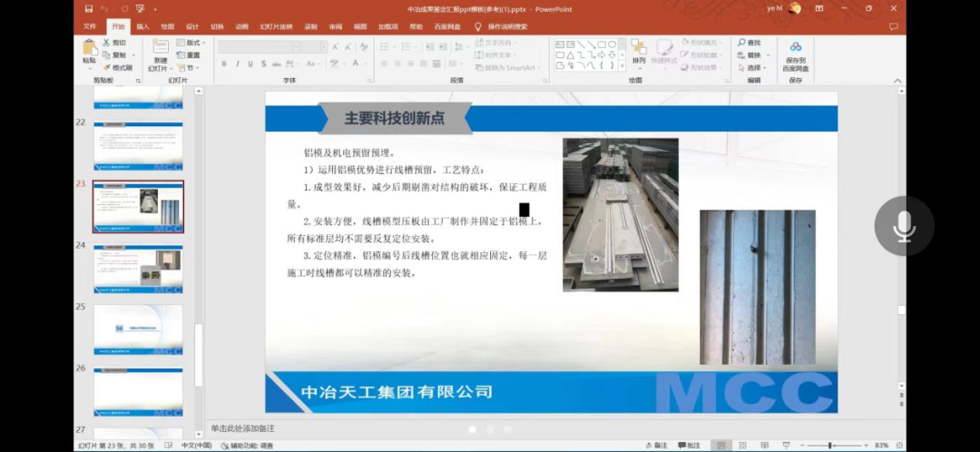The image size is (980, 452).
Task: Switch to Slide Sorter view icon
Action: [742, 445]
